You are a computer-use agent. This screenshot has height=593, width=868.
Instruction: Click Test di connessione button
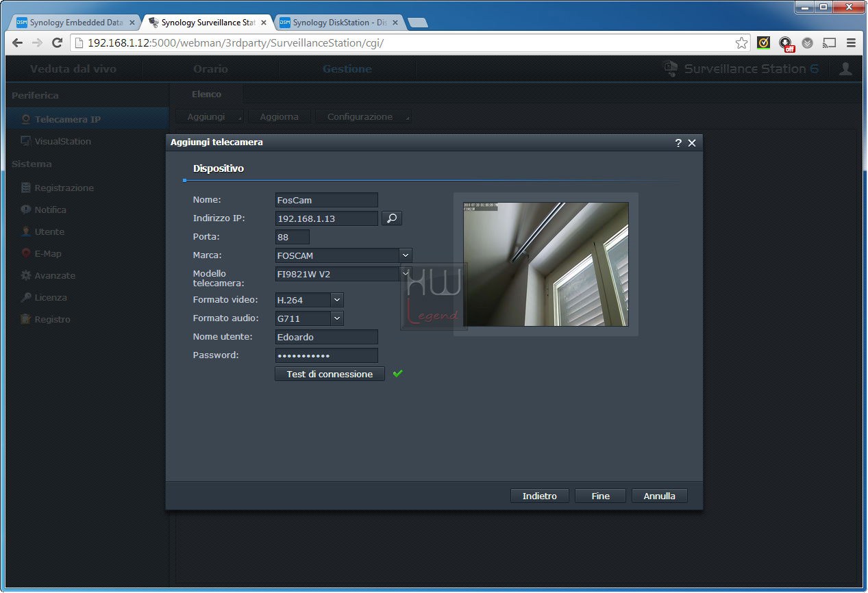point(330,374)
